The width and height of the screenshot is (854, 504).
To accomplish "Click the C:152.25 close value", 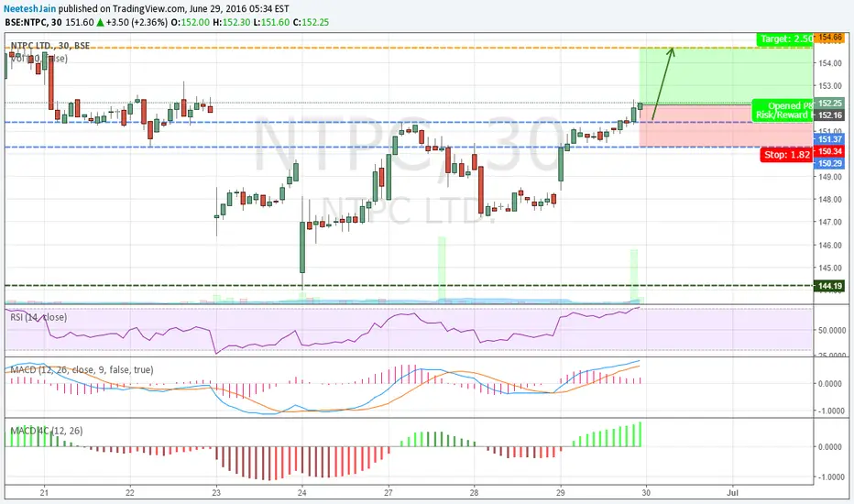I will (311, 22).
